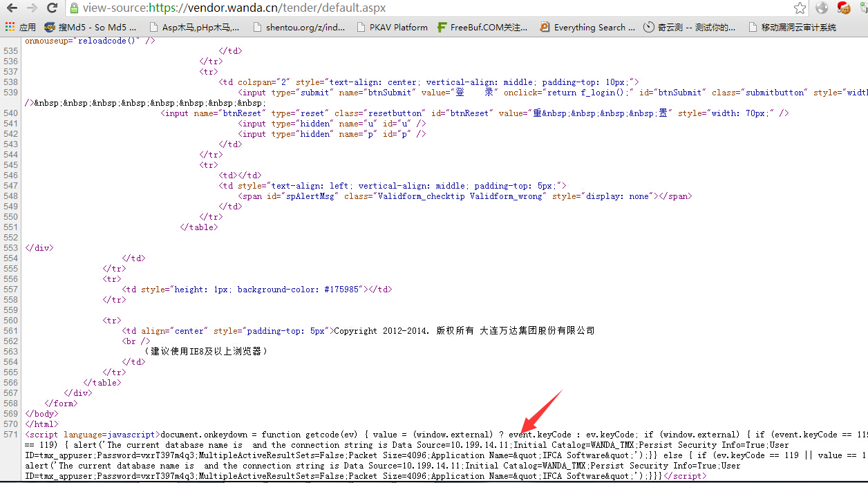The image size is (868, 483).
Task: Click the 建议使用IE8及以上浏览器 text
Action: coord(206,352)
